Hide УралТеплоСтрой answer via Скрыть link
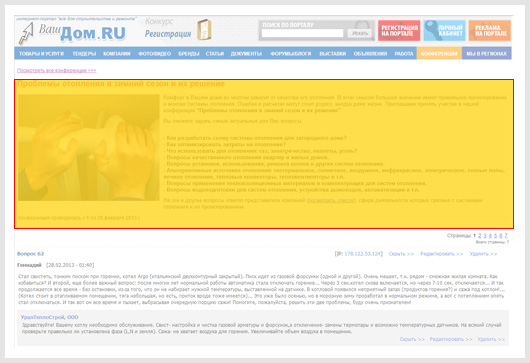The image size is (530, 363). pos(412,339)
